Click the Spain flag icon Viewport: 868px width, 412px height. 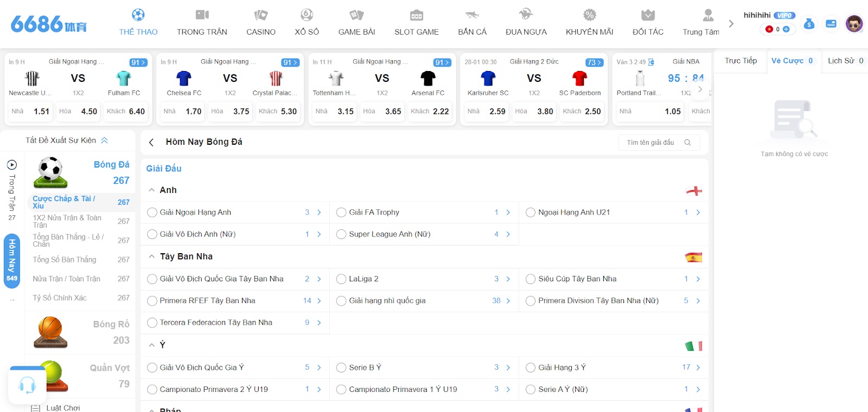694,257
